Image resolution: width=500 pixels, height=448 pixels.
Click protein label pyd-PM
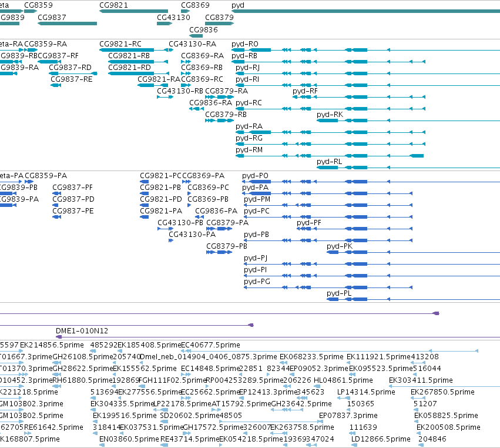click(x=257, y=199)
